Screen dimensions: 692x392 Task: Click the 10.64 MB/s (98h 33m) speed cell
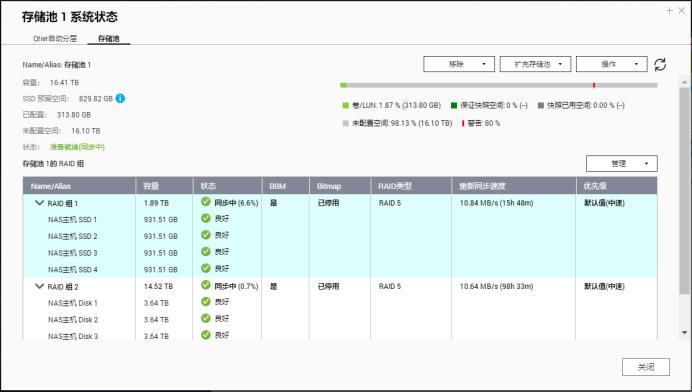496,286
